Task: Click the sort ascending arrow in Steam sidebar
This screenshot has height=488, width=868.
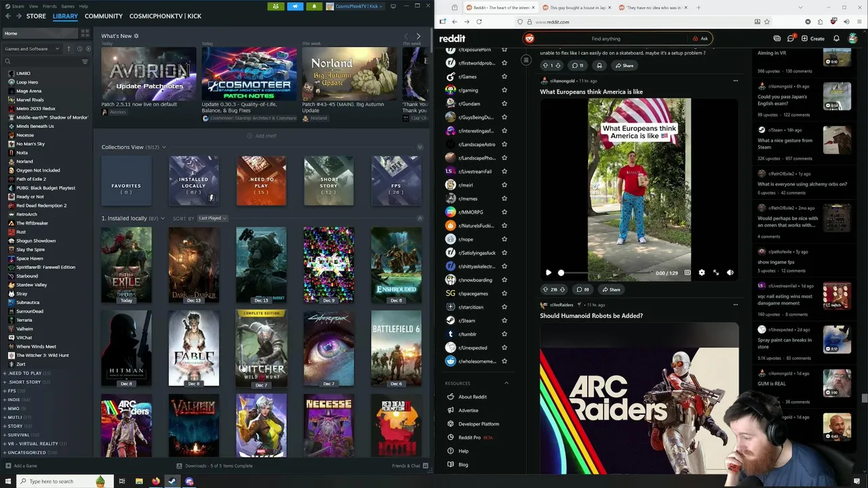Action: pyautogui.click(x=68, y=49)
